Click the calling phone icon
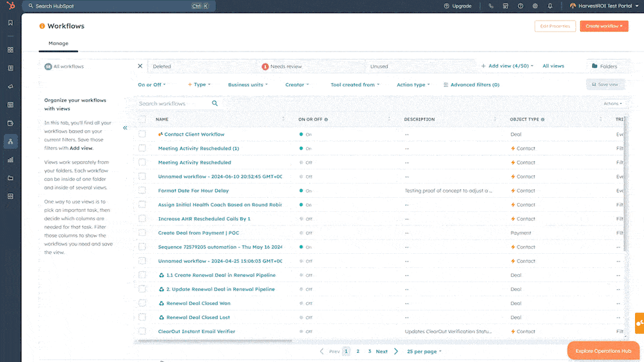Screen dimensions: 644x362 tap(491, 6)
